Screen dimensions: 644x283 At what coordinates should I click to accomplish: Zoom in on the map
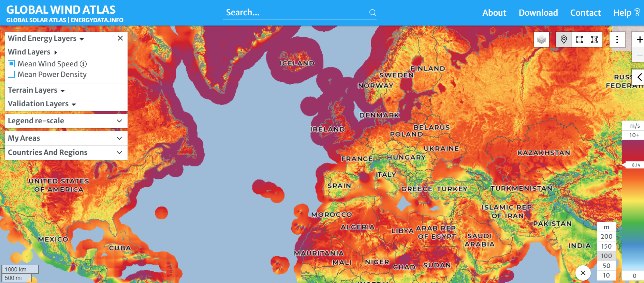point(639,40)
